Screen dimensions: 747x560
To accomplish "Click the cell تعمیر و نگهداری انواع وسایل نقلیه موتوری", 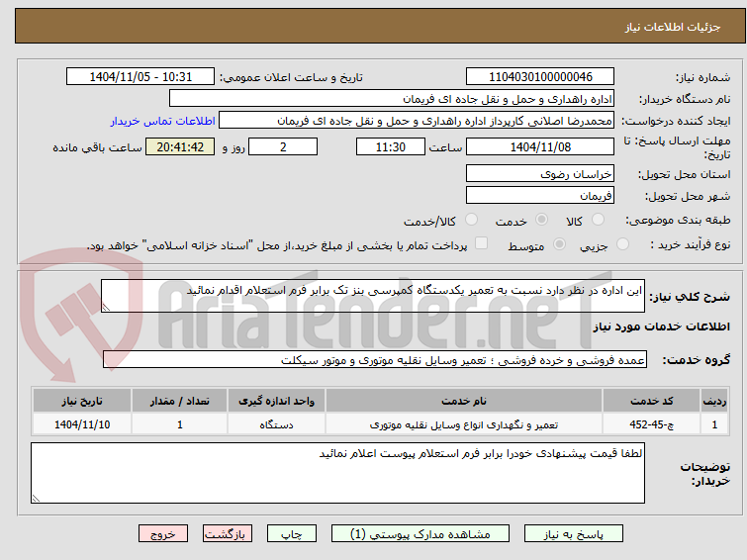I will click(464, 424).
